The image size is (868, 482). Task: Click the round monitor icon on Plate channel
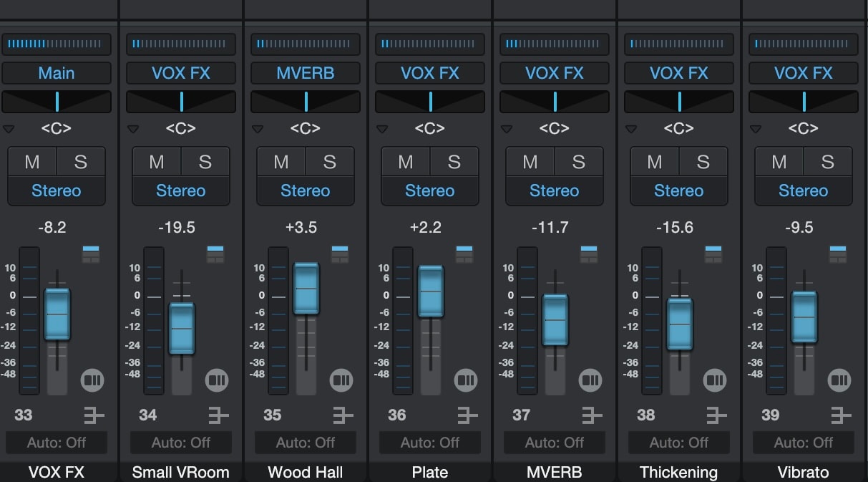click(x=466, y=380)
